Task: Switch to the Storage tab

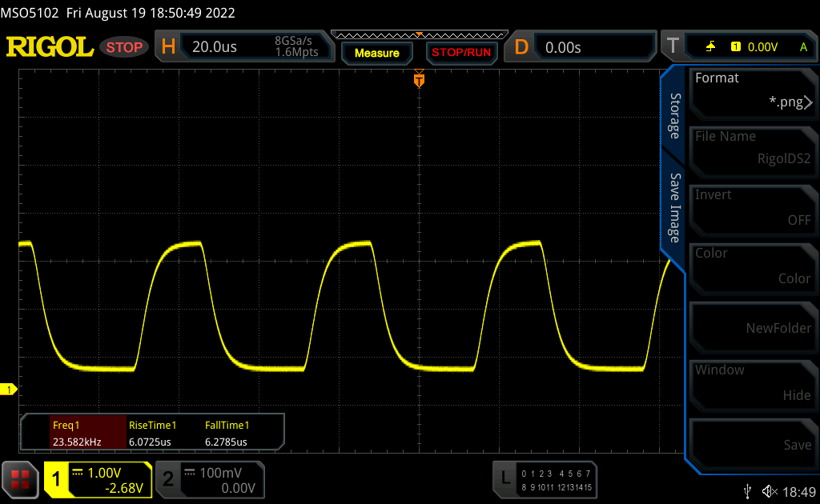Action: tap(675, 116)
